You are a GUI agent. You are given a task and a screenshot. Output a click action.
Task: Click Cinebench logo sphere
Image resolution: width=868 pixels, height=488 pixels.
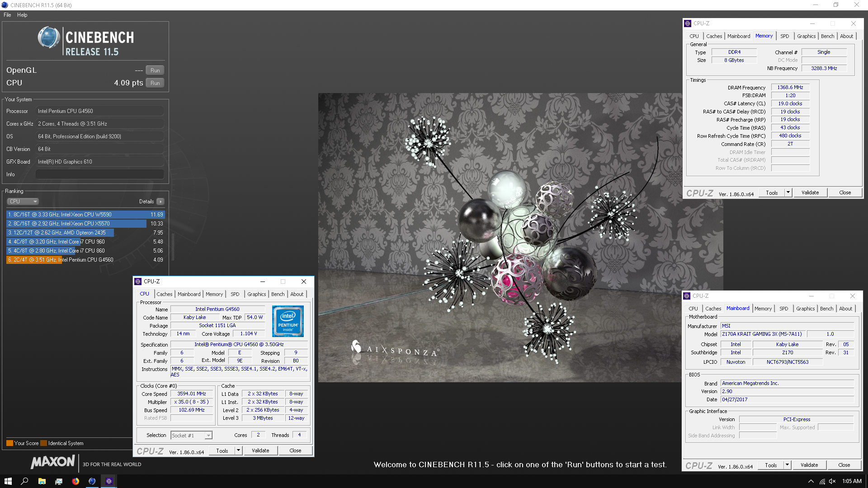coord(48,38)
